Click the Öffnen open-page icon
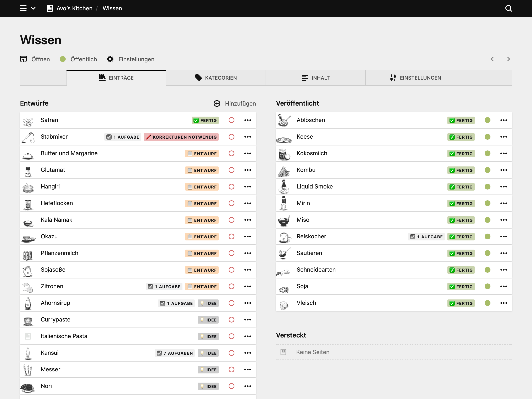Viewport: 532px width, 399px height. (23, 59)
